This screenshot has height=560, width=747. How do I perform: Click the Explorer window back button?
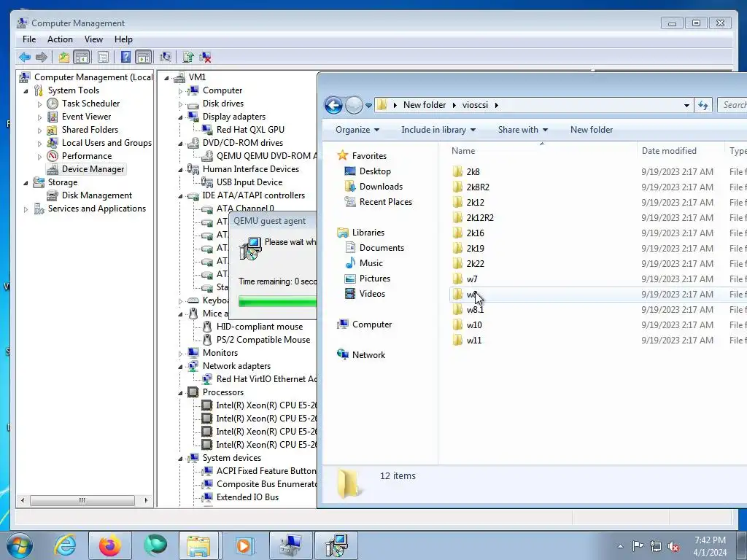click(x=333, y=105)
